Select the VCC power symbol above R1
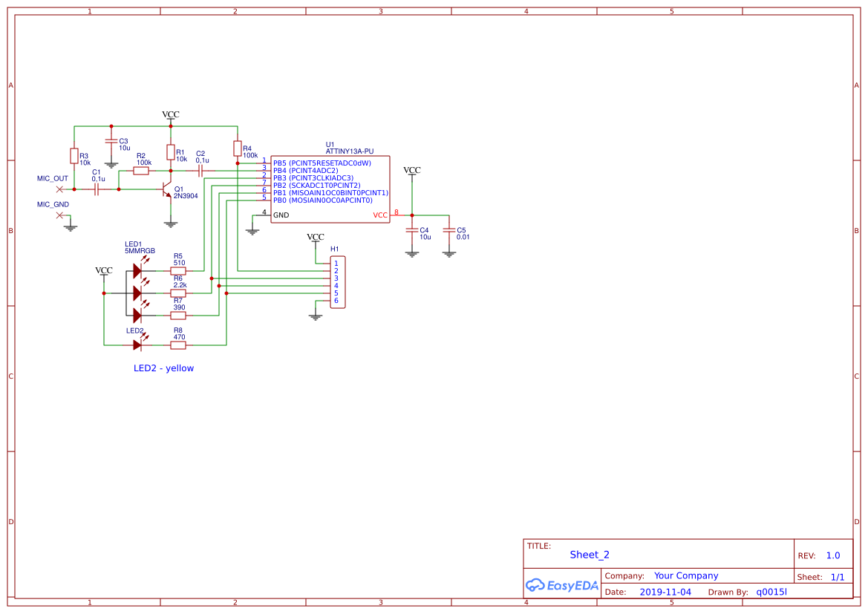The height and width of the screenshot is (614, 868). click(171, 115)
